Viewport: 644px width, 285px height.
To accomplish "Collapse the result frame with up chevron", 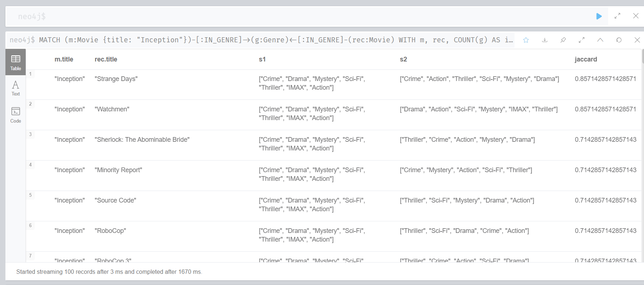I will 600,40.
